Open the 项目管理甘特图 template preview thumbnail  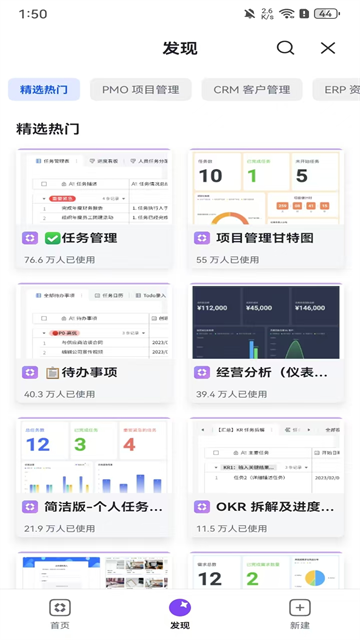click(x=266, y=187)
